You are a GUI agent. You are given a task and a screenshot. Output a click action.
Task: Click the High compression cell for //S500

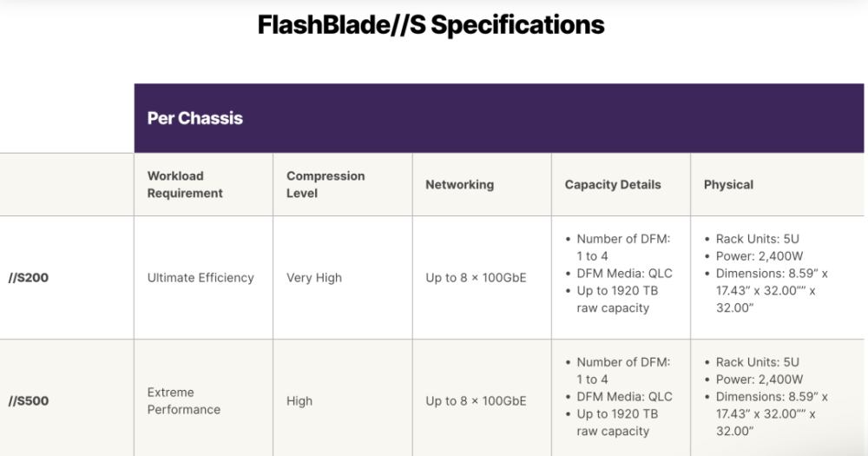point(299,400)
